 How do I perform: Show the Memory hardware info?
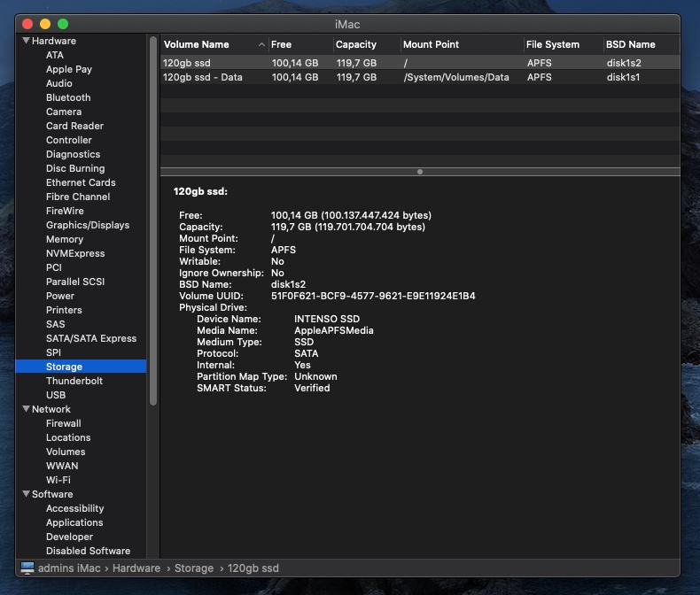(65, 239)
